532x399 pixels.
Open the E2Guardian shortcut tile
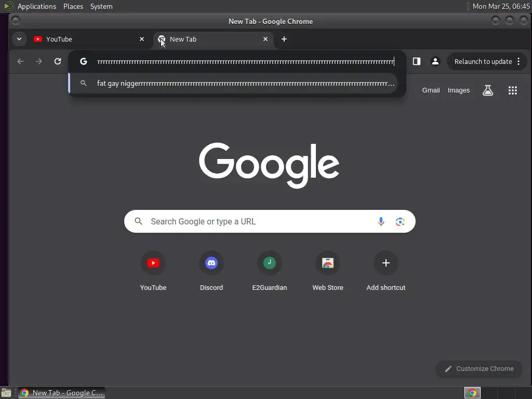tap(270, 271)
